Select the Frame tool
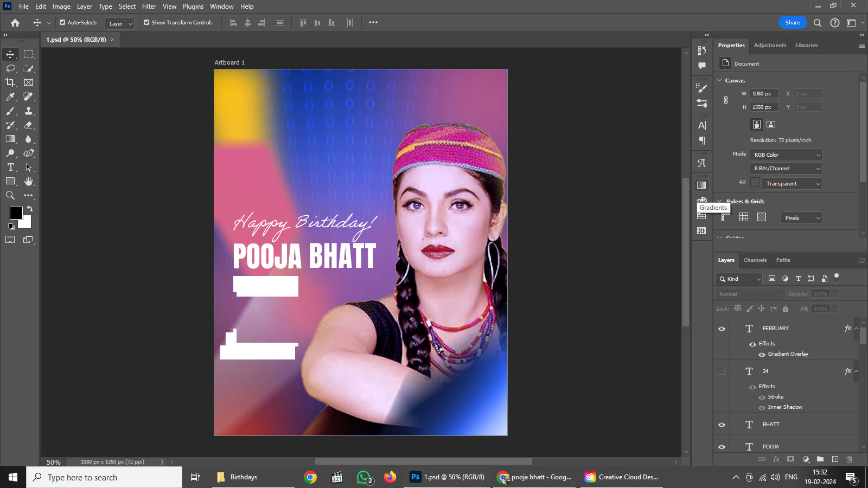This screenshot has height=488, width=868. (x=28, y=82)
